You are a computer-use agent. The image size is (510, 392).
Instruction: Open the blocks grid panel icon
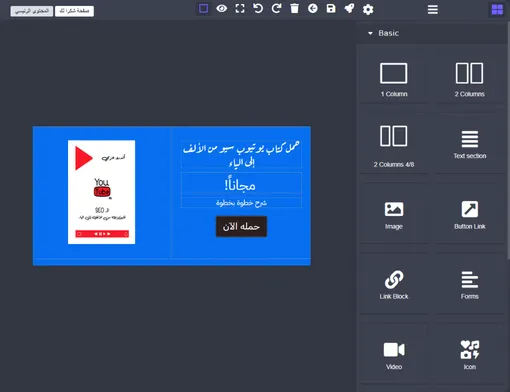pos(497,9)
